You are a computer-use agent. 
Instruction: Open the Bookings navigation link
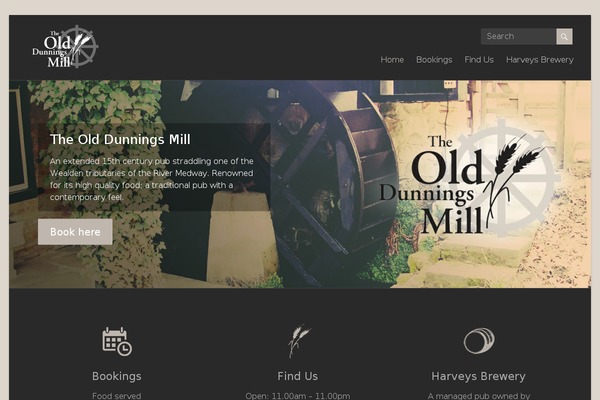[x=434, y=60]
